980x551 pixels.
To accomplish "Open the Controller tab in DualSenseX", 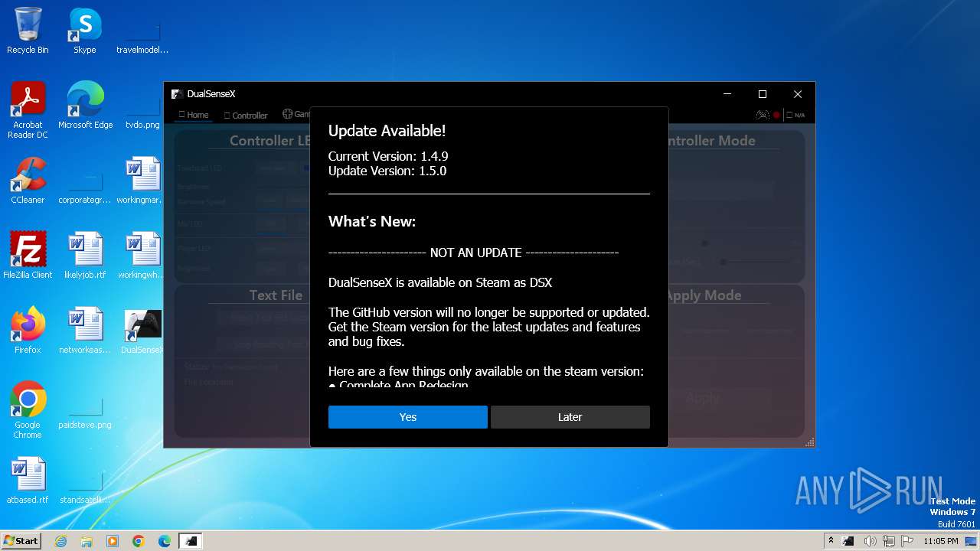I will click(245, 115).
